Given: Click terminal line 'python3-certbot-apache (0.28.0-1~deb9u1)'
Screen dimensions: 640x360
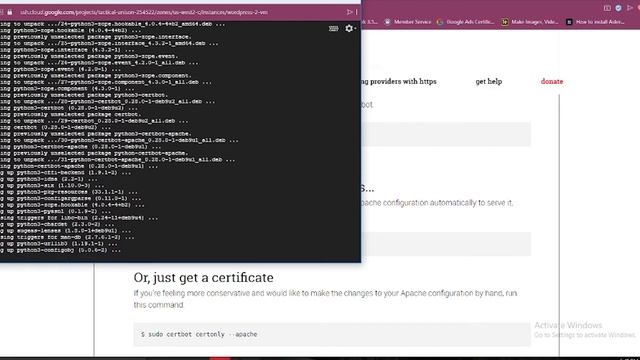Looking at the screenshot, I should [x=79, y=147].
